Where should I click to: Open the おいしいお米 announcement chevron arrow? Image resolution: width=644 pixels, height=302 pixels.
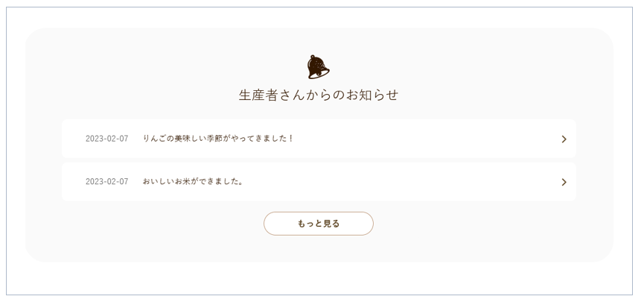click(564, 182)
